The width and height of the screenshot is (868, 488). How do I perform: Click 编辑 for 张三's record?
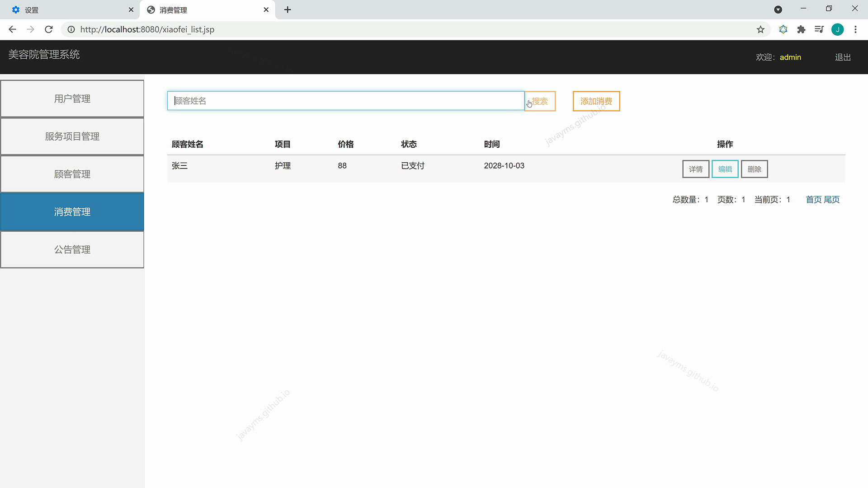725,169
